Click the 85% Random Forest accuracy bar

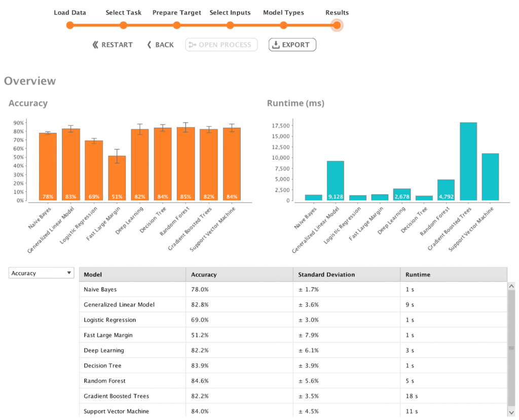pyautogui.click(x=186, y=164)
